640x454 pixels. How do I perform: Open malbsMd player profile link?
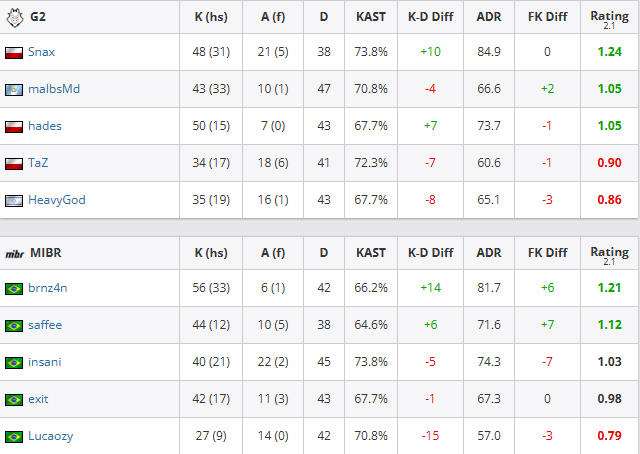[54, 89]
